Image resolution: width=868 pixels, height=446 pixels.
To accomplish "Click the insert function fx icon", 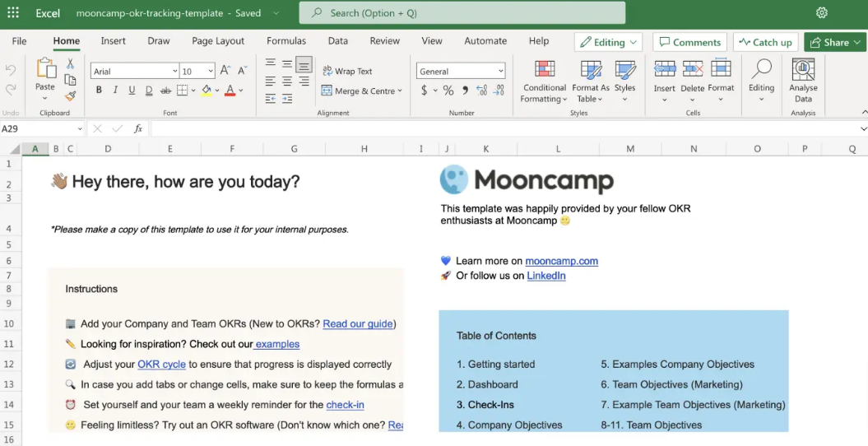I will click(138, 128).
